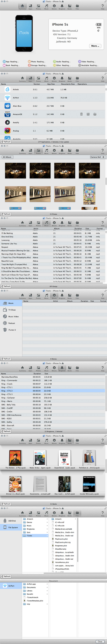Viewport: 107px width, 644px height.
Task: Click the photos grid vertical scrollbar
Action: point(106,181)
